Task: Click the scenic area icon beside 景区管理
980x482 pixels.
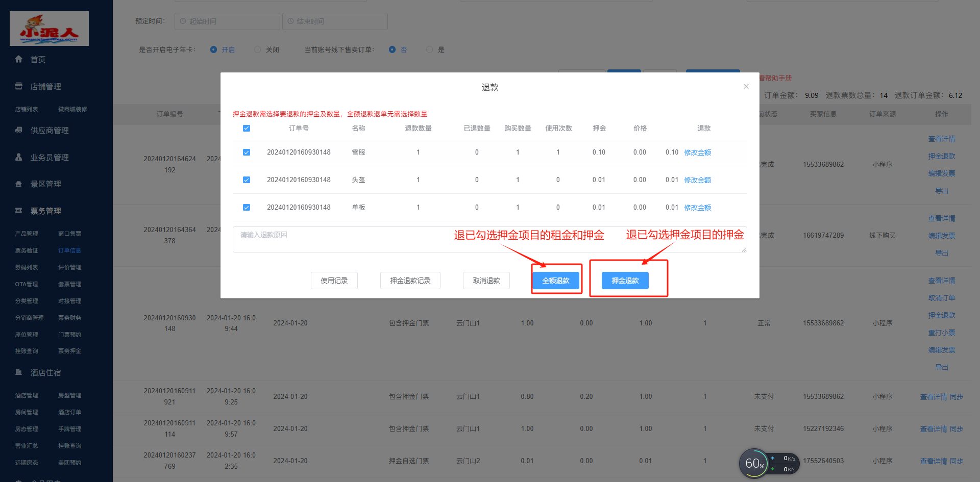Action: pos(19,184)
